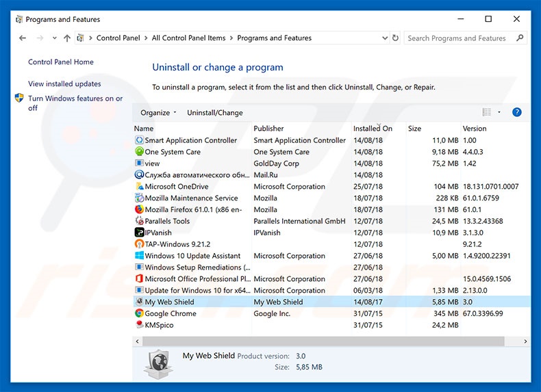Open View installed updates link
This screenshot has height=392, width=541.
click(x=64, y=83)
